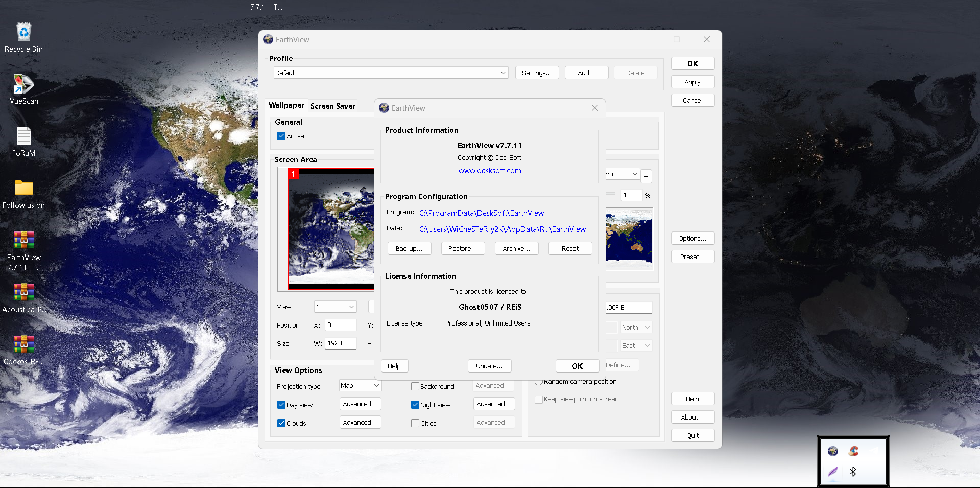Open Clouds Advanced... settings
Screen dimensions: 980x488
[x=360, y=422]
